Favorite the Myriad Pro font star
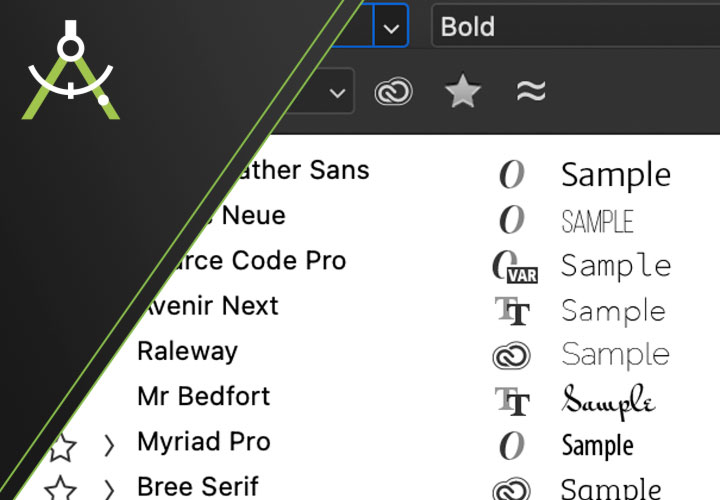Screen dimensions: 720x500 coord(62,448)
